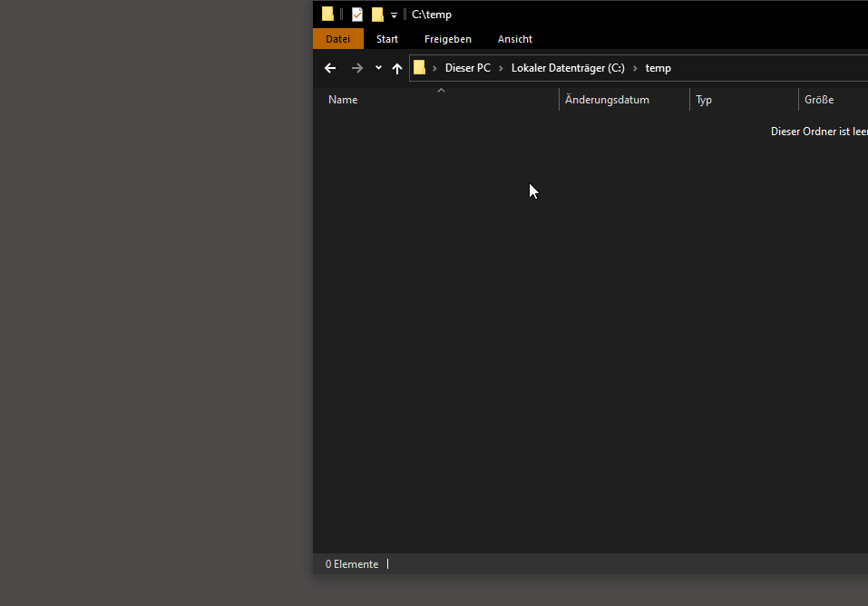868x606 pixels.
Task: Click the forward navigation arrow
Action: click(356, 67)
